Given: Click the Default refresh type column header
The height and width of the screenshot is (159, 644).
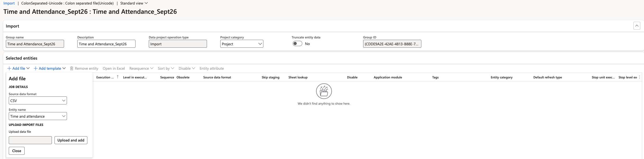Looking at the screenshot, I should click(548, 77).
